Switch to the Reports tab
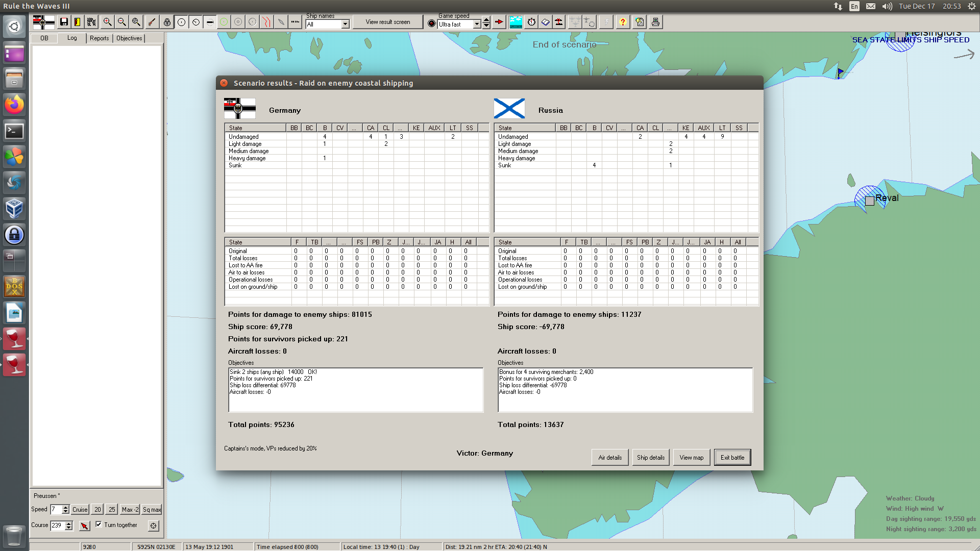 [x=99, y=38]
